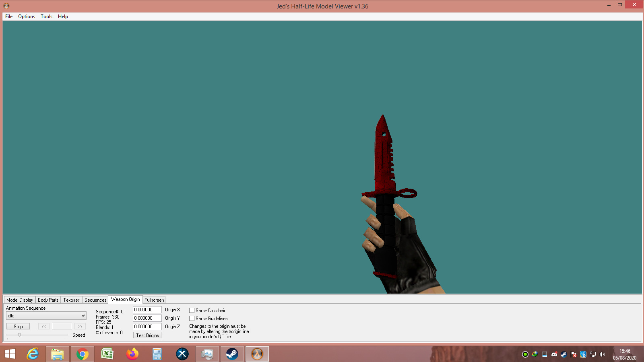
Task: Click the network connection tray icon
Action: click(593, 354)
